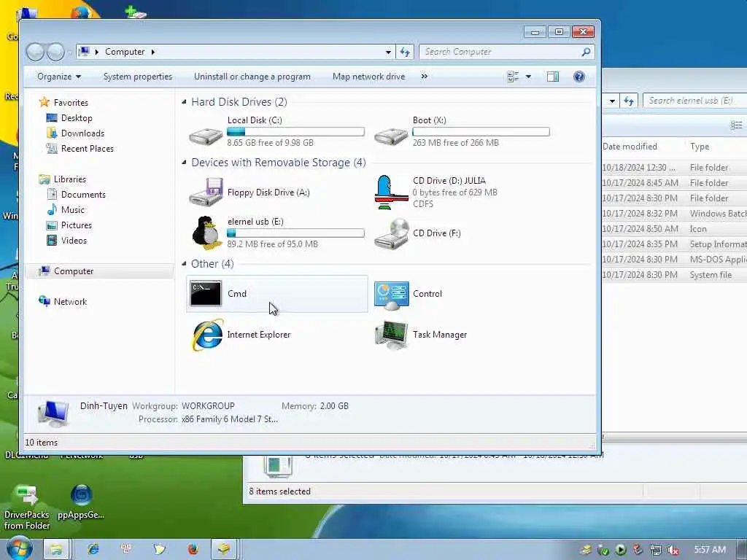Click System properties in the toolbar
Viewport: 747px width, 560px height.
138,77
